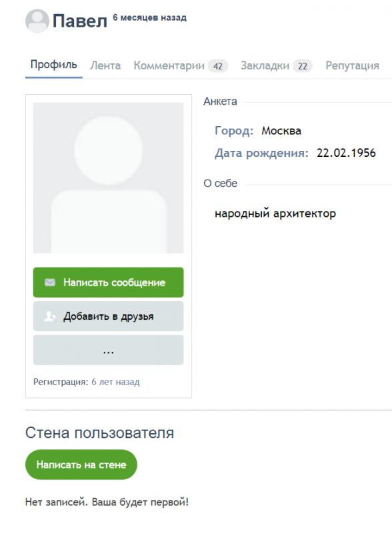Click the Написать сообщение button

108,282
